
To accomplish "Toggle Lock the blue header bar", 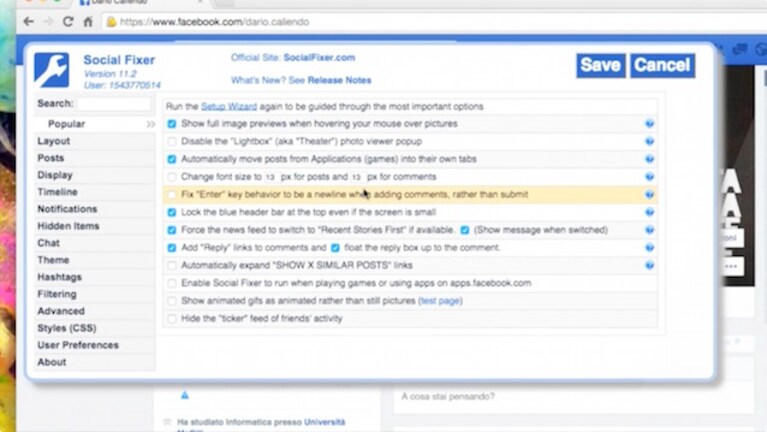I will [x=172, y=212].
